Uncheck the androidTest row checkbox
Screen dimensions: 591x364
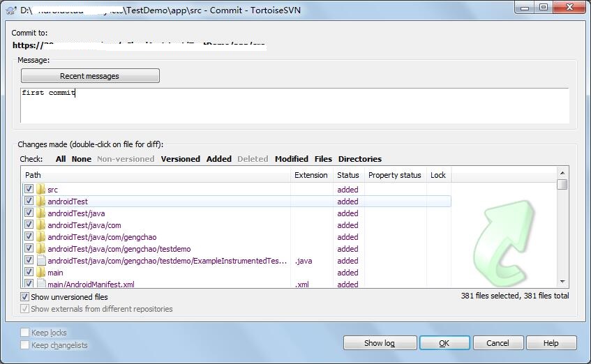click(29, 201)
